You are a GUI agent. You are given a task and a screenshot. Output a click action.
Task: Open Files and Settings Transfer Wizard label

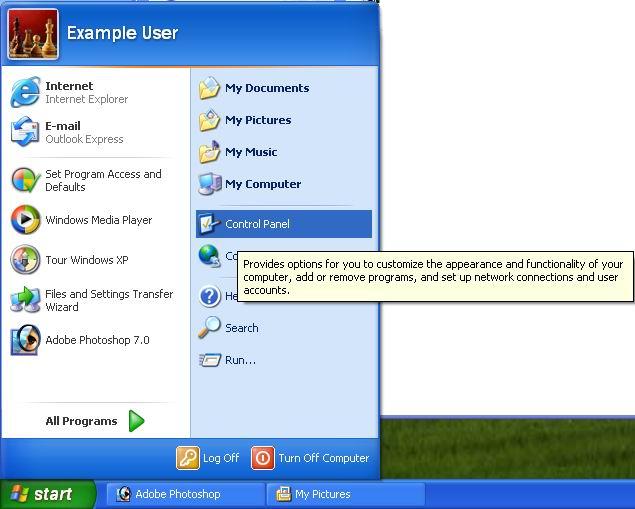point(109,300)
